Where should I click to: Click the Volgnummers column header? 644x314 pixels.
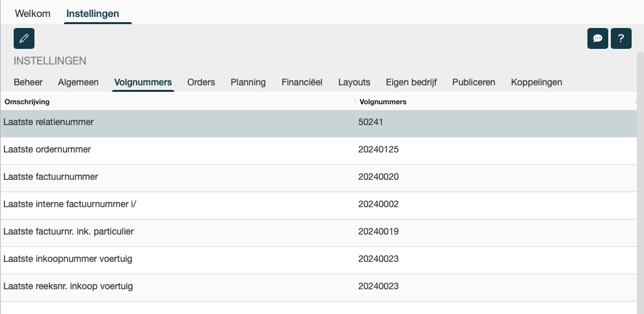tap(383, 102)
